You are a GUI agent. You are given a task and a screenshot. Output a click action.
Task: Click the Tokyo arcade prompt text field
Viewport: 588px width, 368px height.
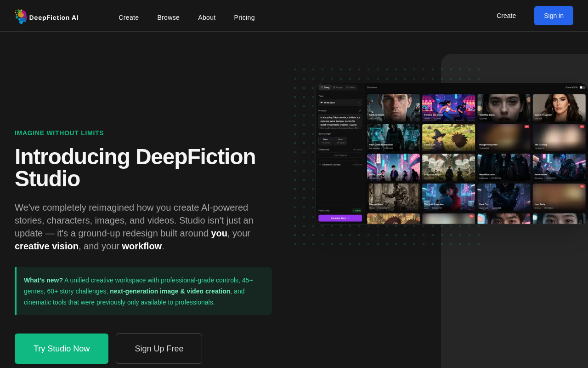click(x=340, y=121)
